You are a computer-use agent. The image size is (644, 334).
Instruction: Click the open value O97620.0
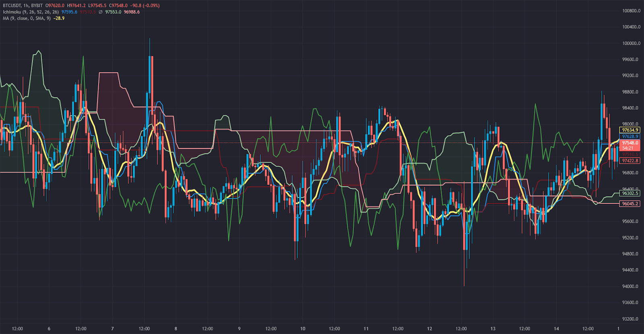(x=55, y=6)
